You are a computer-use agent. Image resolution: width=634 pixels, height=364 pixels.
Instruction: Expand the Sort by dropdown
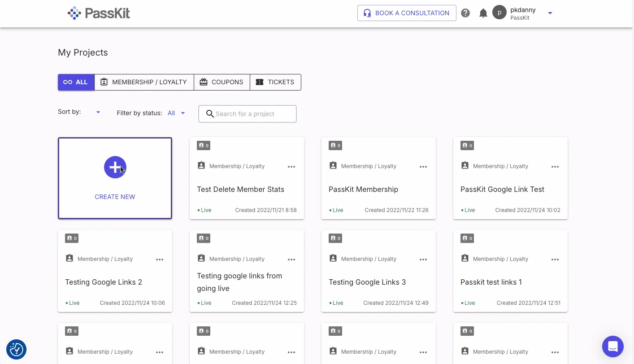pos(98,112)
